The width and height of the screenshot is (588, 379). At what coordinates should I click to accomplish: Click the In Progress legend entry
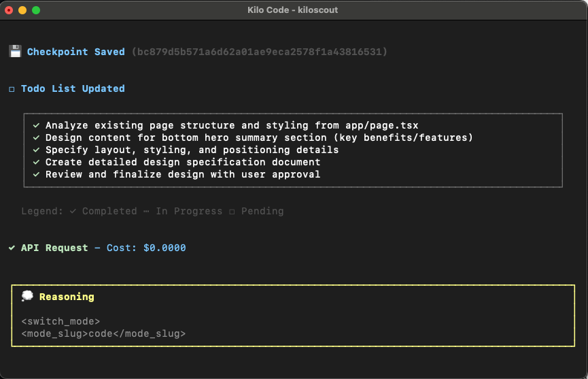tap(183, 211)
